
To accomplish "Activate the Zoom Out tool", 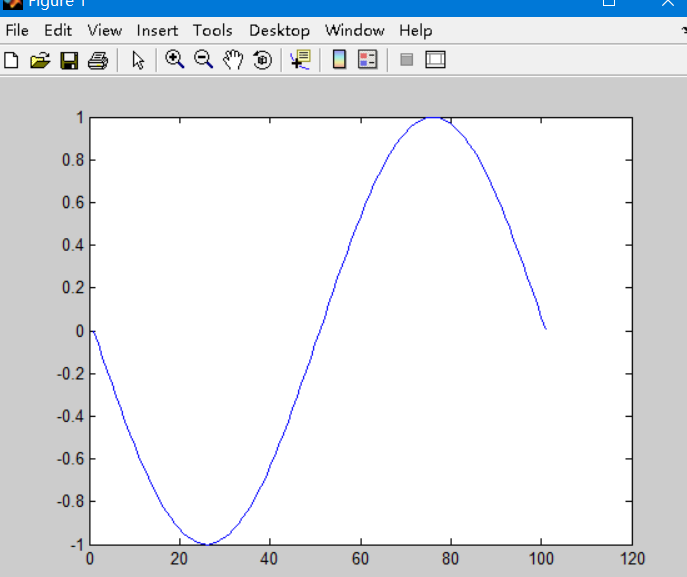I will 204,59.
